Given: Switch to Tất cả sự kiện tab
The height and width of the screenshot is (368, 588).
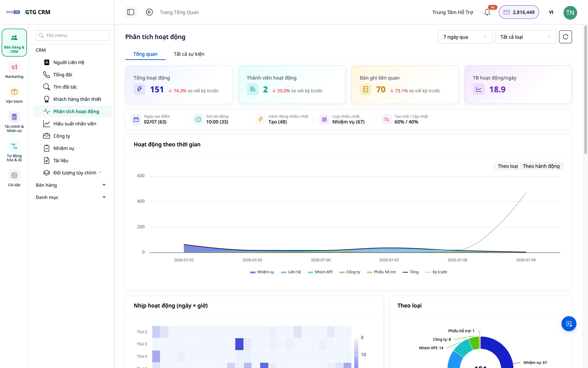Looking at the screenshot, I should coord(189,54).
